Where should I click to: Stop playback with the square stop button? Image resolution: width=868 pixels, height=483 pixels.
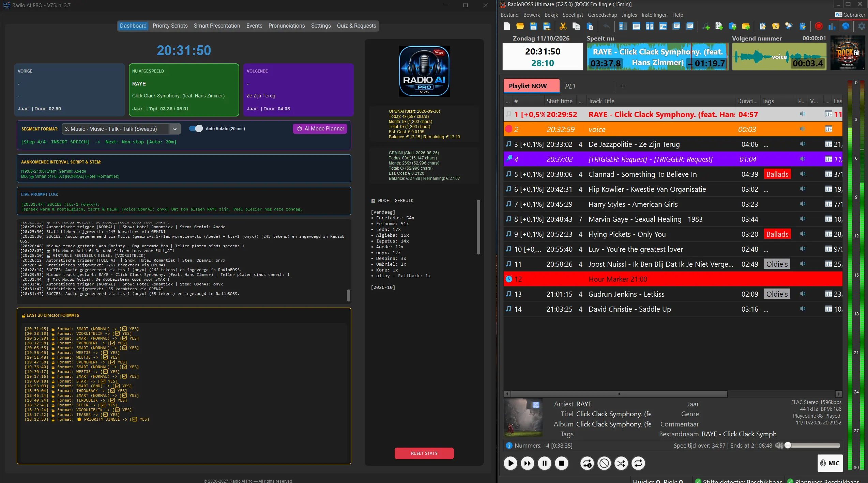(562, 463)
